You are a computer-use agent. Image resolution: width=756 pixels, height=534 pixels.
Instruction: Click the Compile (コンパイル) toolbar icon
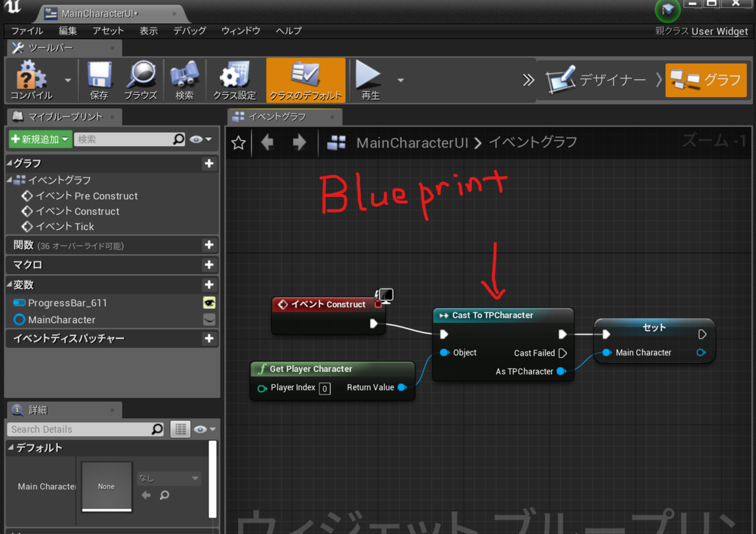click(31, 79)
